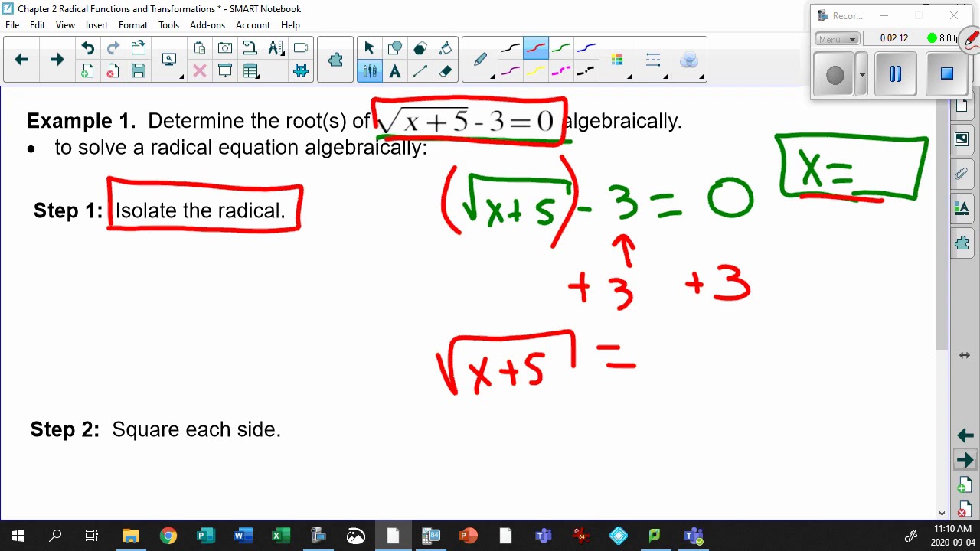Go to next page with the forward arrow
Screen dimensions: 980x551
click(x=56, y=60)
